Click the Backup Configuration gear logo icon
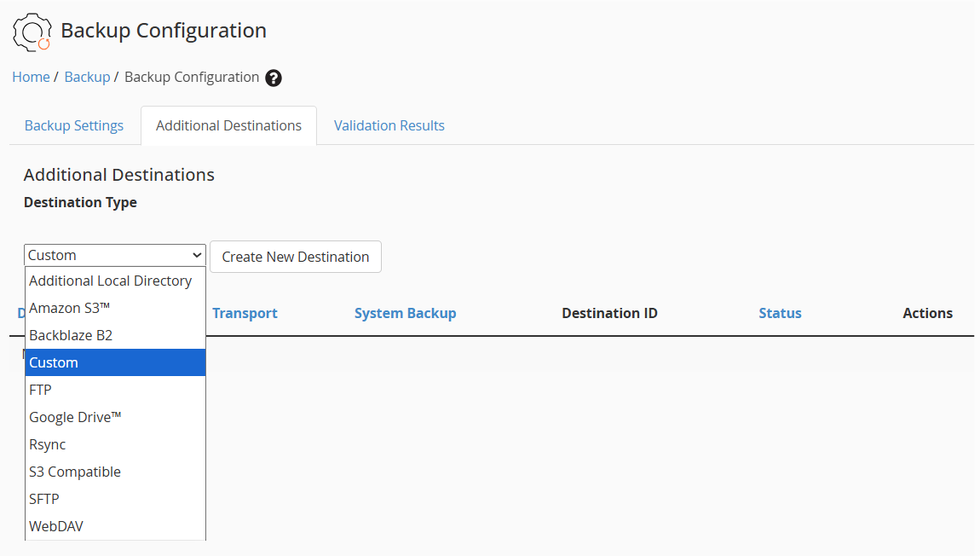Viewport: 980px width, 556px height. pos(32,32)
